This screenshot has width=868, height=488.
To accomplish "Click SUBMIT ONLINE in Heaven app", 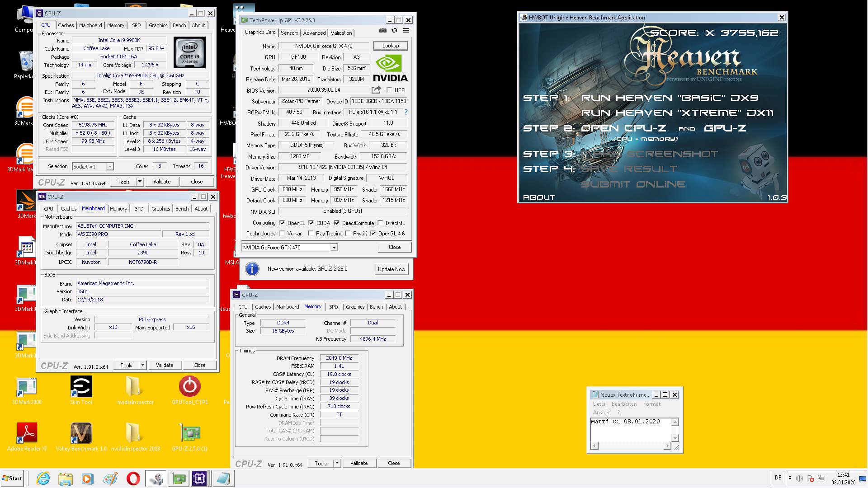I will (x=633, y=184).
